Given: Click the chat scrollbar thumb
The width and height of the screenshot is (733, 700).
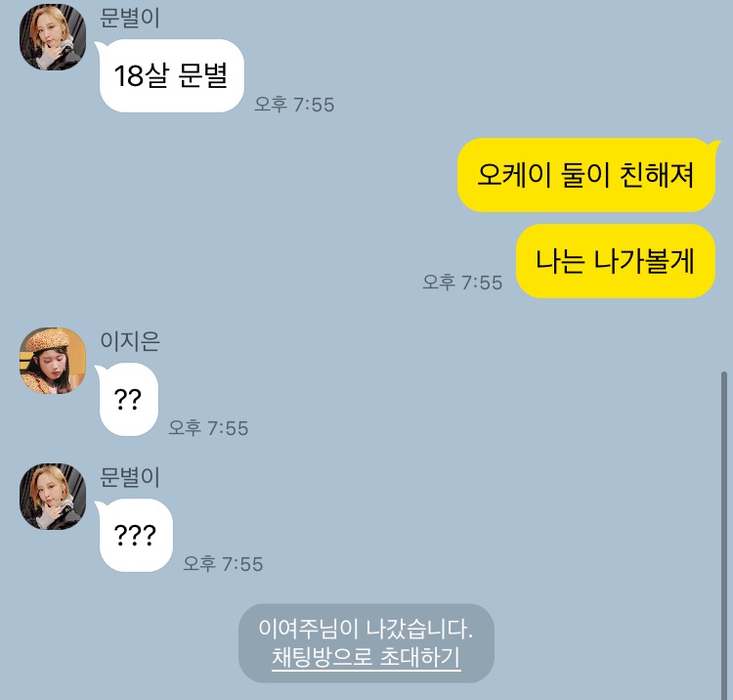Looking at the screenshot, I should [724, 536].
